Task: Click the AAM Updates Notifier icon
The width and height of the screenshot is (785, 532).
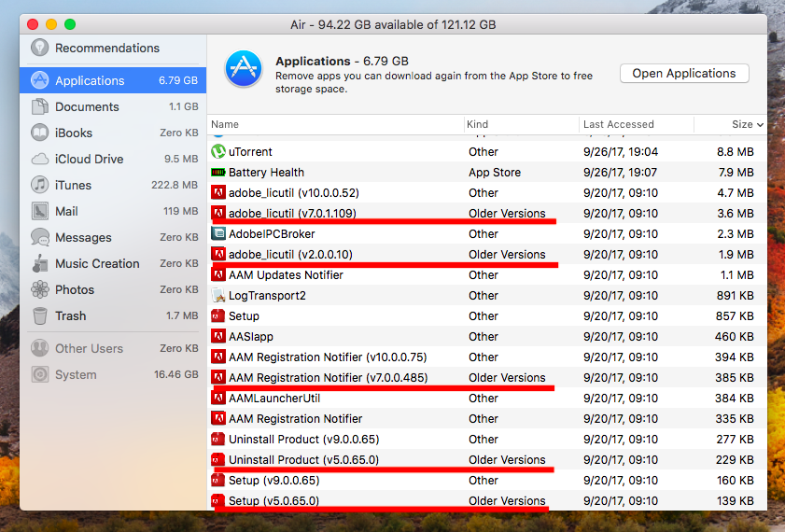Action: click(217, 274)
